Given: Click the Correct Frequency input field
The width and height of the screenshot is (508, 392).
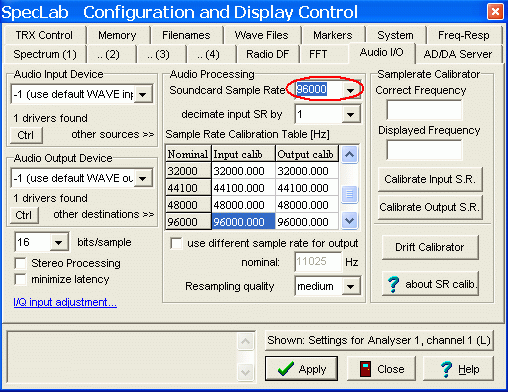Looking at the screenshot, I should coord(424,110).
